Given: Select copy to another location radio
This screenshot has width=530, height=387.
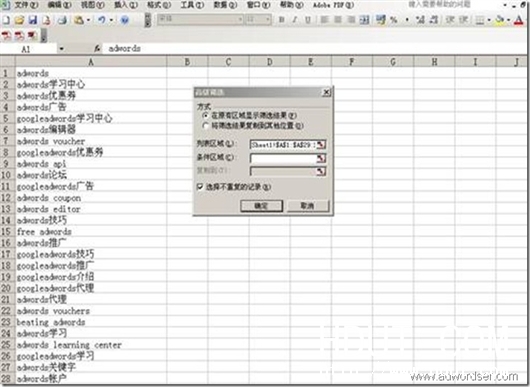Looking at the screenshot, I should coord(205,126).
